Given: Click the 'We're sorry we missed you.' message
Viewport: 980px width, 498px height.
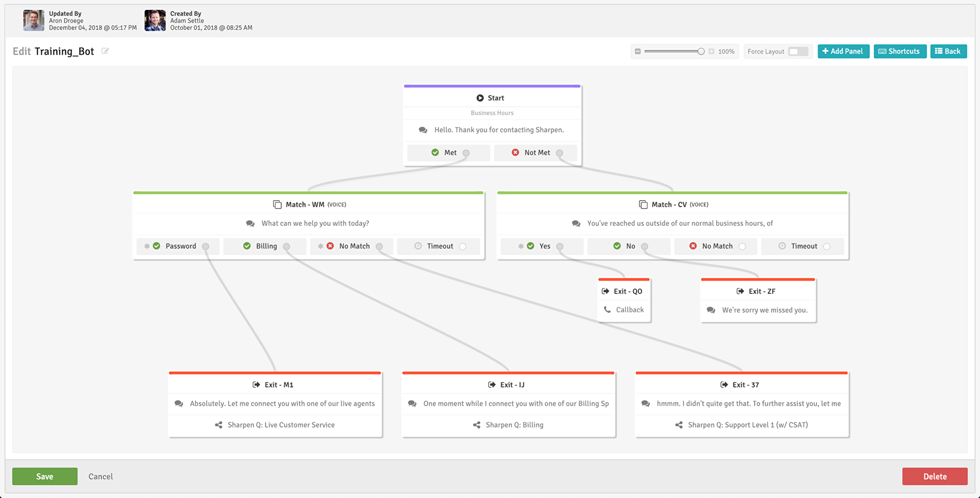Looking at the screenshot, I should click(x=765, y=310).
